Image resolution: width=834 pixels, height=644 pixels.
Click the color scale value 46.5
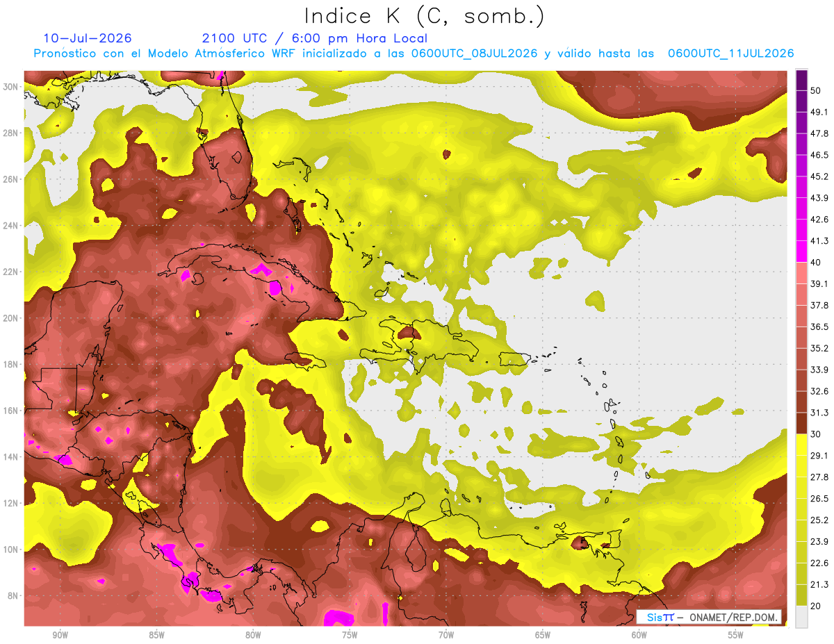tap(820, 154)
